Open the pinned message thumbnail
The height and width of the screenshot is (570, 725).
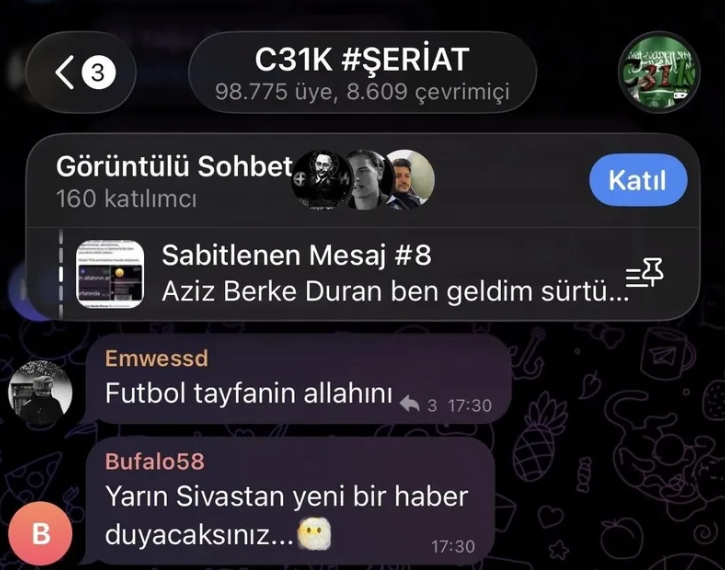pos(110,274)
